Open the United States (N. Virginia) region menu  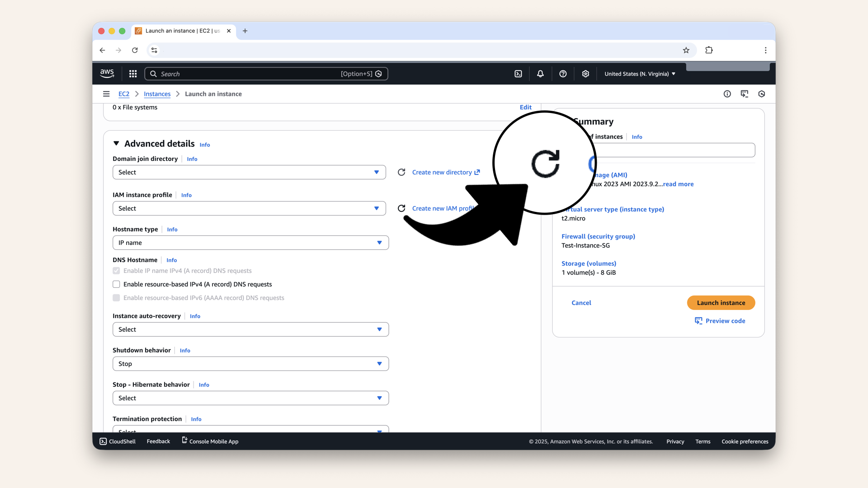[x=639, y=74]
